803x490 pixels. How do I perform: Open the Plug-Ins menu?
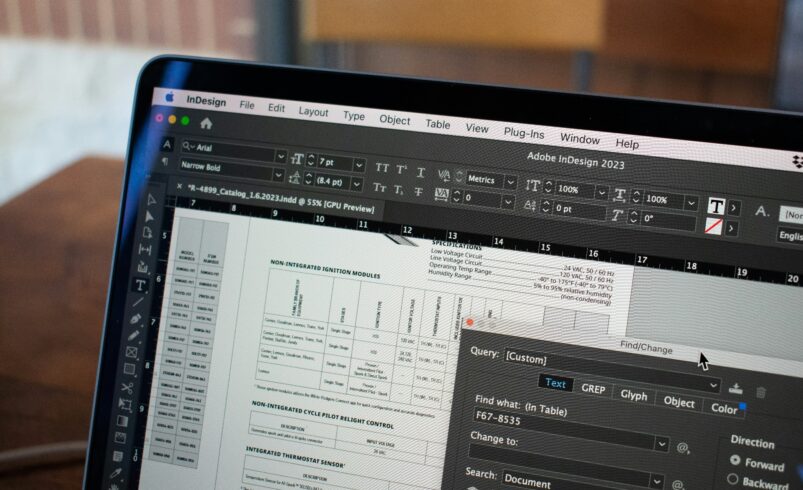click(x=524, y=133)
